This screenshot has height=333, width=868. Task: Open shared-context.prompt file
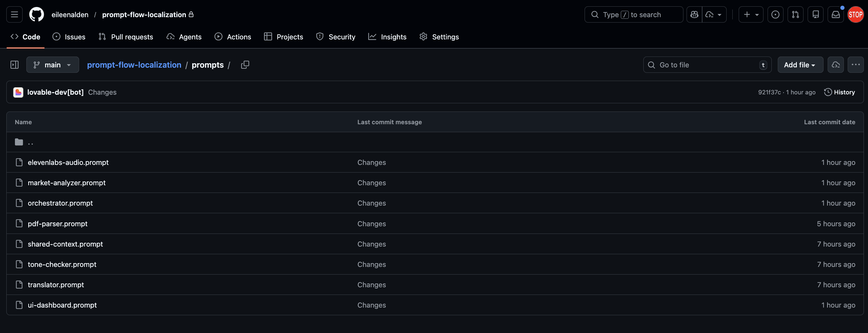point(65,244)
